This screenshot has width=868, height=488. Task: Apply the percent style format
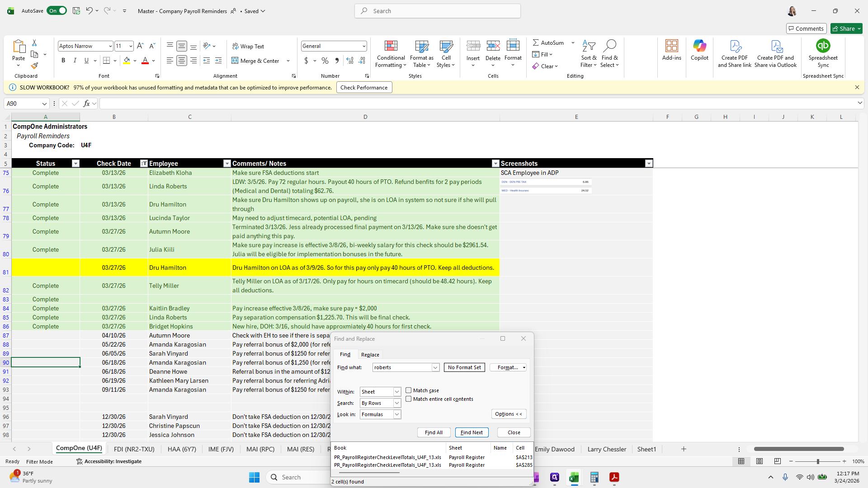(x=325, y=61)
